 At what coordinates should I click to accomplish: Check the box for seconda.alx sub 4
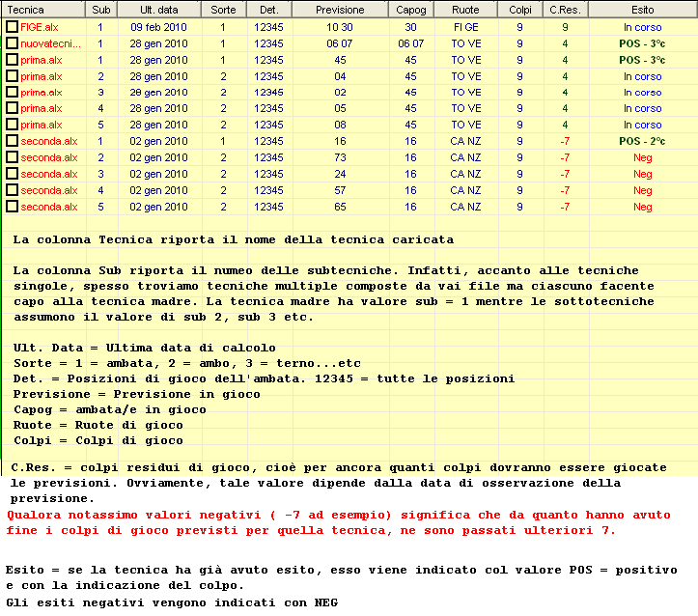click(x=12, y=190)
